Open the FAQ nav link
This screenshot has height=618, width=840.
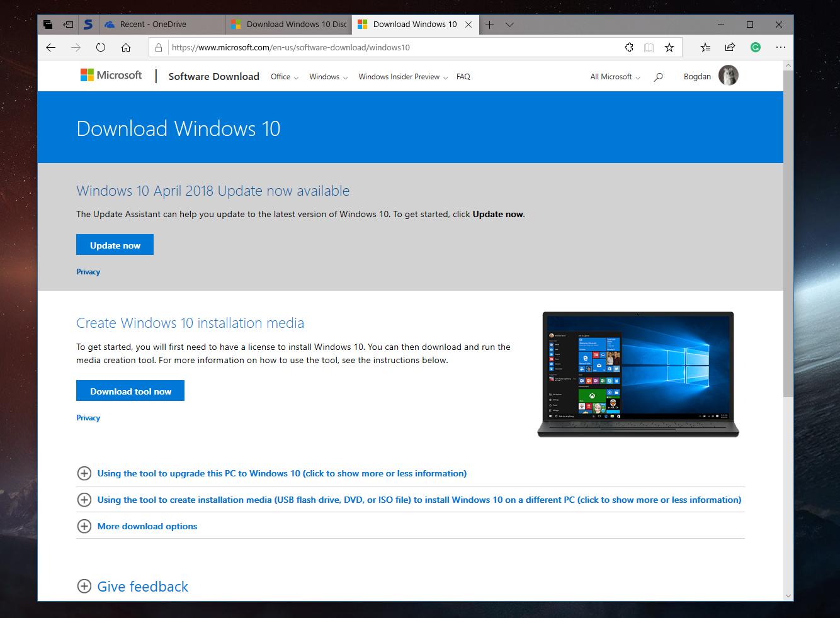pos(463,77)
